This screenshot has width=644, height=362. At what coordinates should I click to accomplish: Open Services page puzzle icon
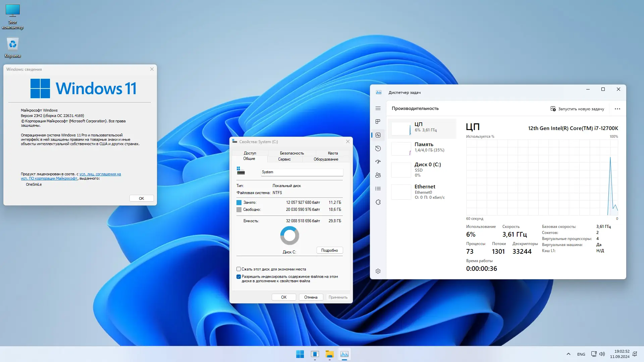pos(378,202)
